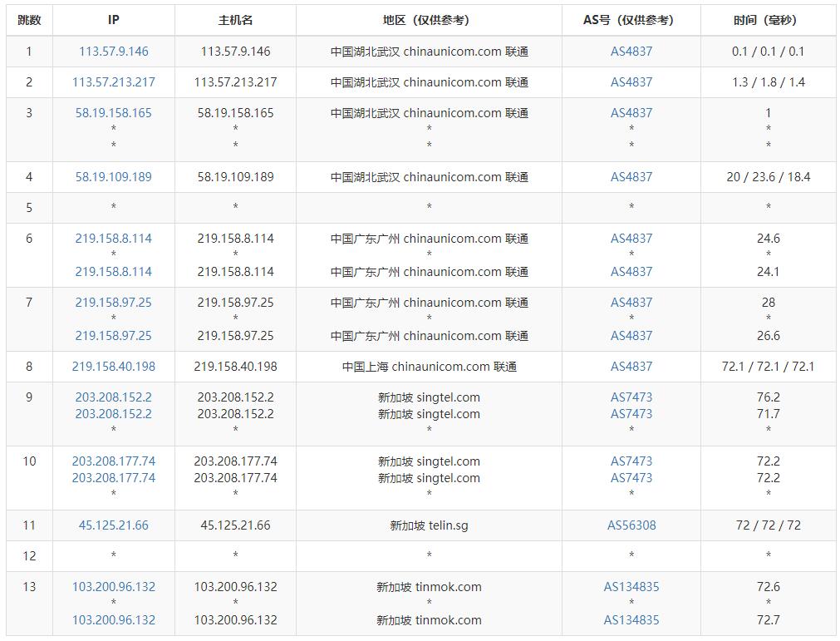
Task: Select region text 新加坡 telin.sg
Action: tap(429, 525)
